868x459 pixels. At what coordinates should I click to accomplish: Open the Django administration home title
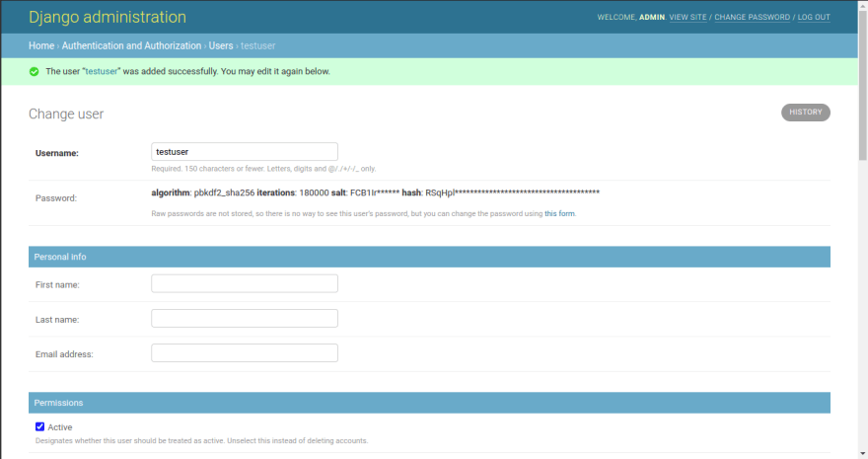click(108, 17)
